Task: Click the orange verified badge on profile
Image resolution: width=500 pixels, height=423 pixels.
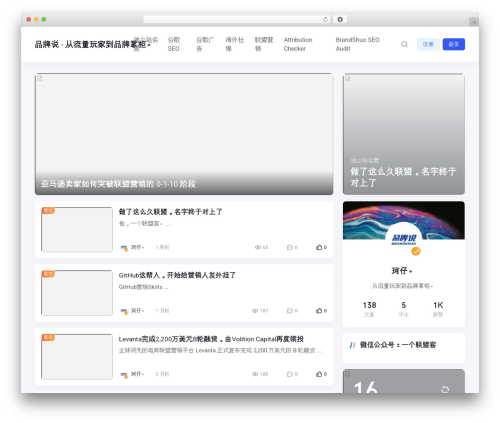Action: 416,251
